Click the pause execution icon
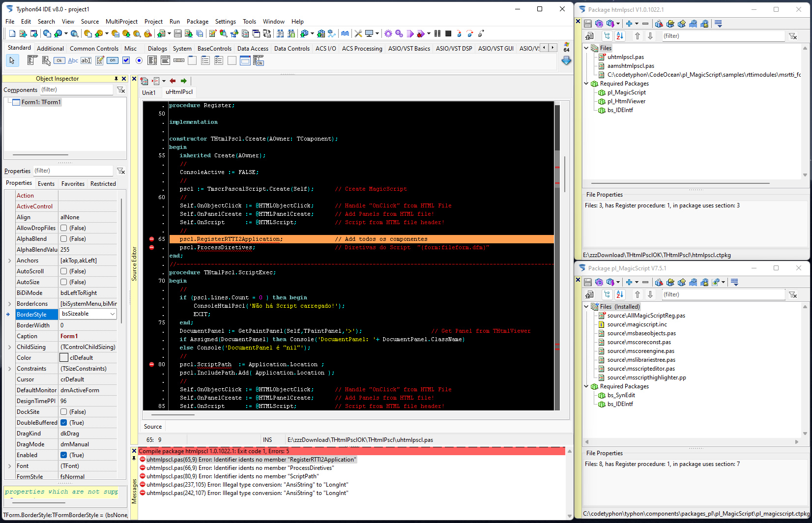Image resolution: width=812 pixels, height=523 pixels. (437, 33)
